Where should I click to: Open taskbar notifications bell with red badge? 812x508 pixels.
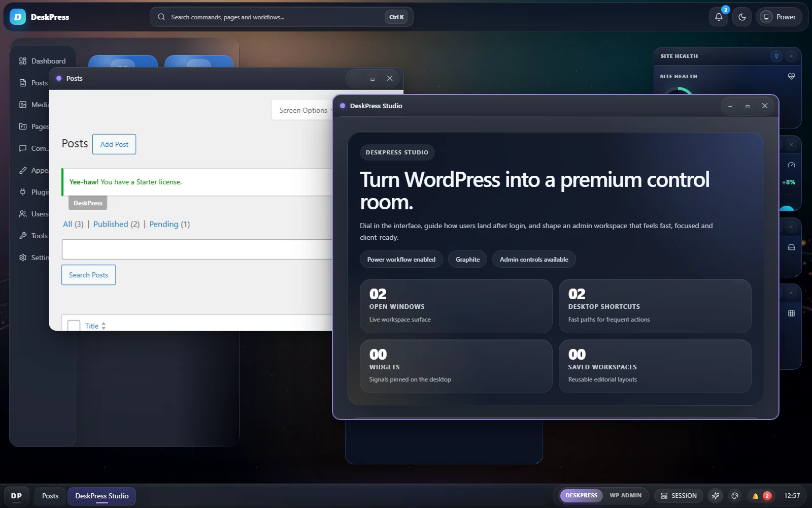coord(761,496)
